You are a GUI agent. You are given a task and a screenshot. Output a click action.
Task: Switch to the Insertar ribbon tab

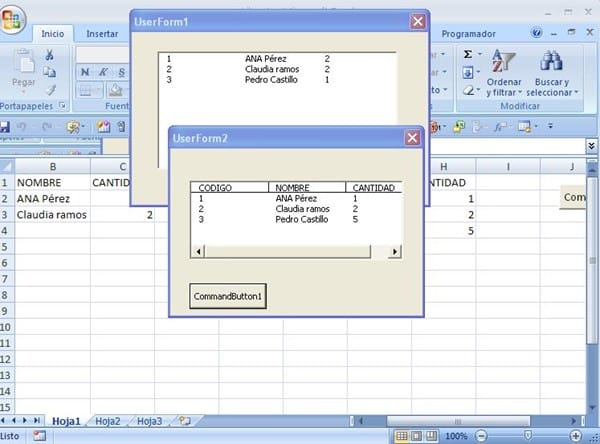tap(102, 34)
